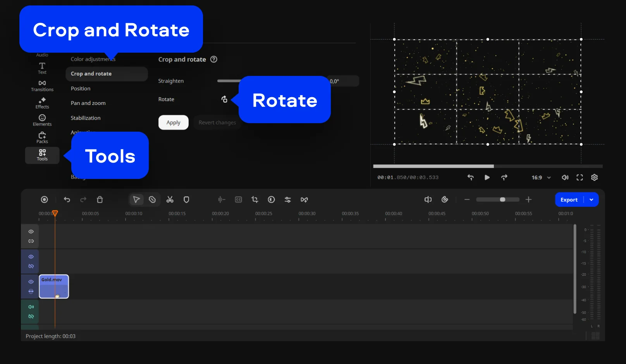The image size is (626, 364).
Task: Expand the Export options arrow
Action: [591, 200]
